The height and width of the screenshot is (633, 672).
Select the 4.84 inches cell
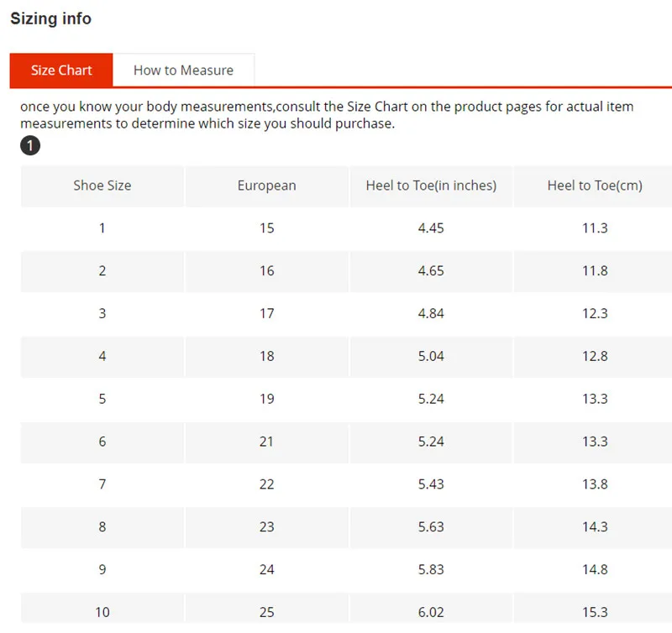(x=431, y=314)
